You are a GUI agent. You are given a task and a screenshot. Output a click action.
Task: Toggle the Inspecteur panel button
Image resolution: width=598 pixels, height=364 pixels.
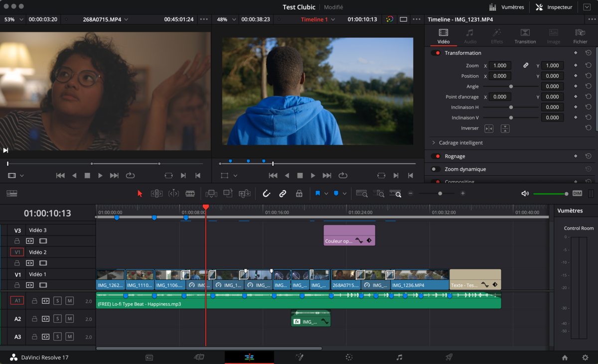click(x=554, y=7)
